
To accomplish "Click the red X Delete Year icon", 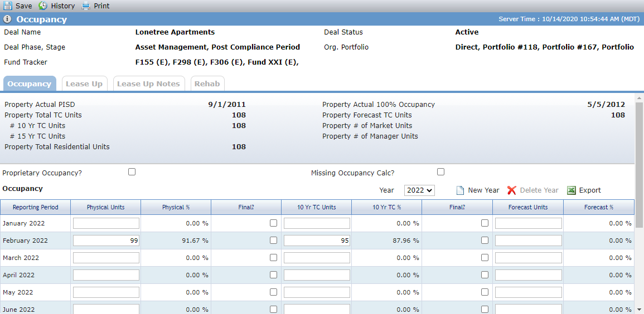I will coord(512,190).
